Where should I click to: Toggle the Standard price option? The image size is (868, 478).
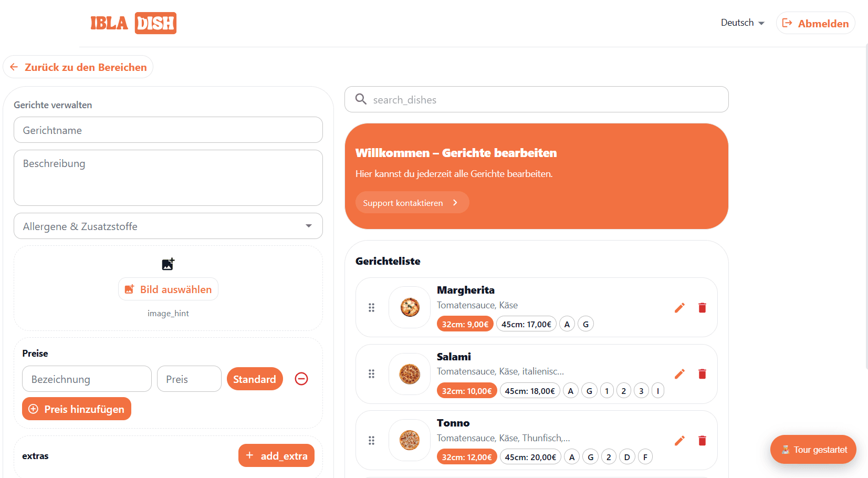[x=255, y=379]
